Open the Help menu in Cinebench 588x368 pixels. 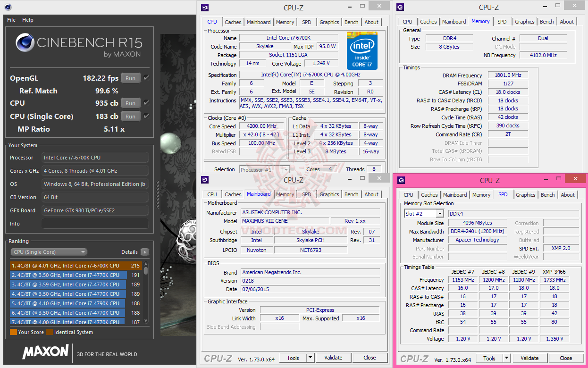(28, 20)
